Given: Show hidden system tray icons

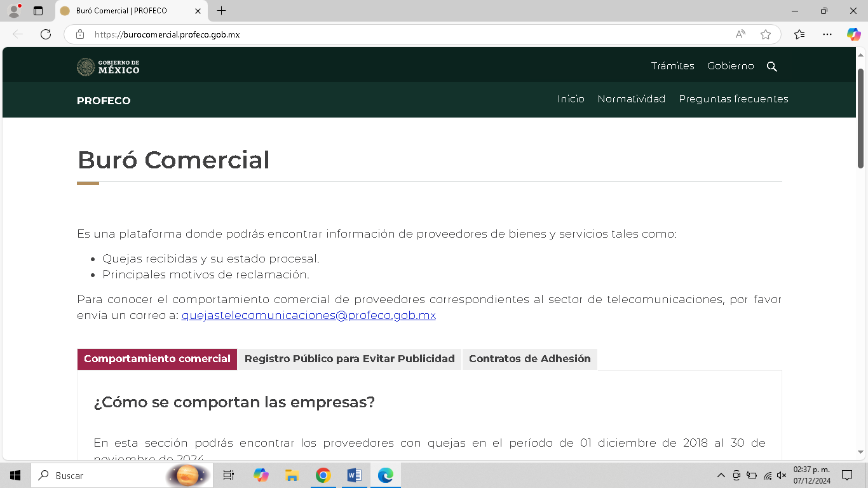Looking at the screenshot, I should tap(721, 475).
